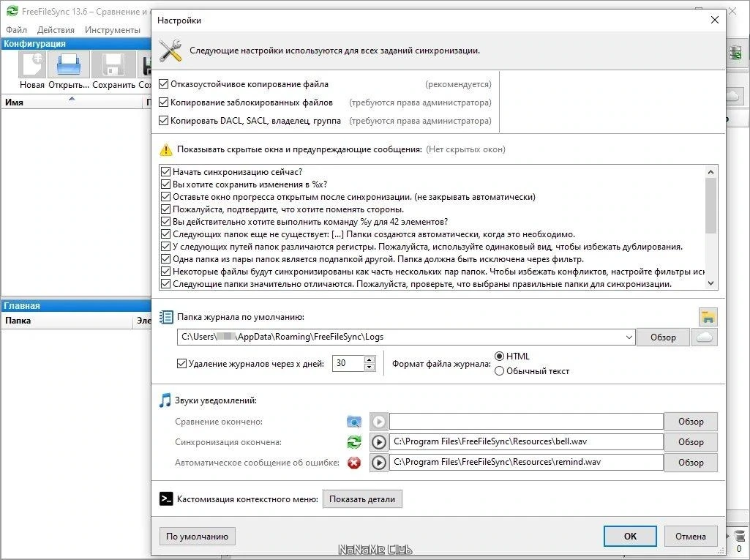Click the Отмена button

[x=691, y=536]
